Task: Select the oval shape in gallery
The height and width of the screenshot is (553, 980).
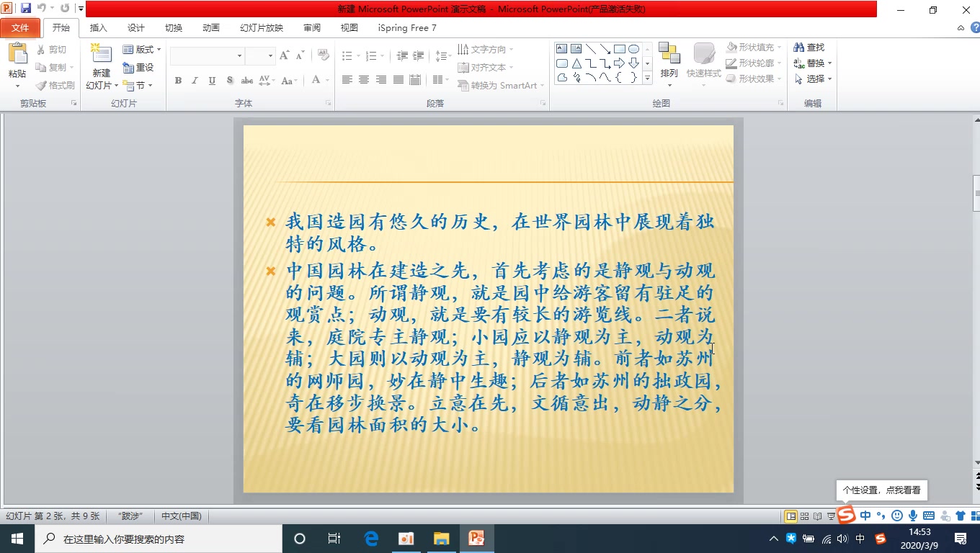Action: [633, 49]
